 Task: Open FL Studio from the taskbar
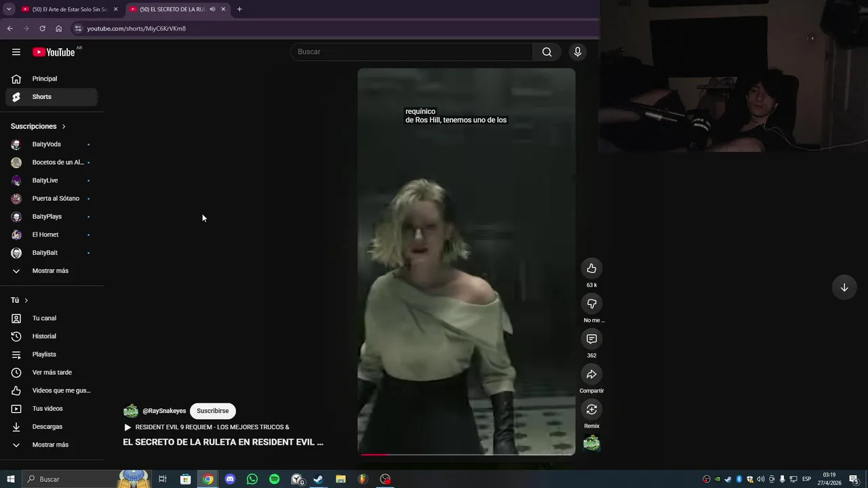363,479
